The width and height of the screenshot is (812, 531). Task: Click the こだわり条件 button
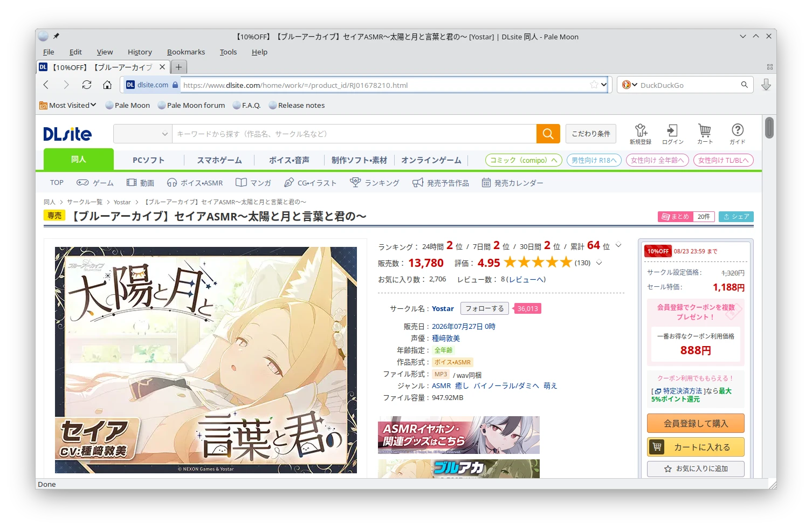point(591,134)
